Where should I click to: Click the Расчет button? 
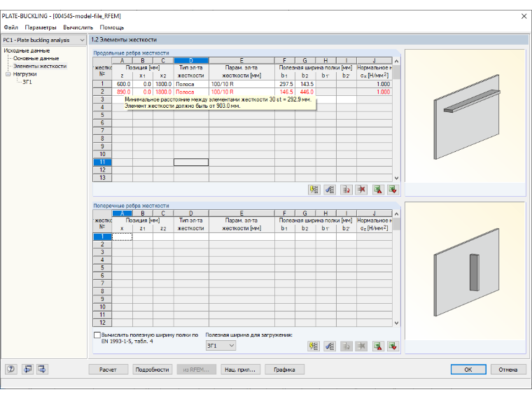108,370
